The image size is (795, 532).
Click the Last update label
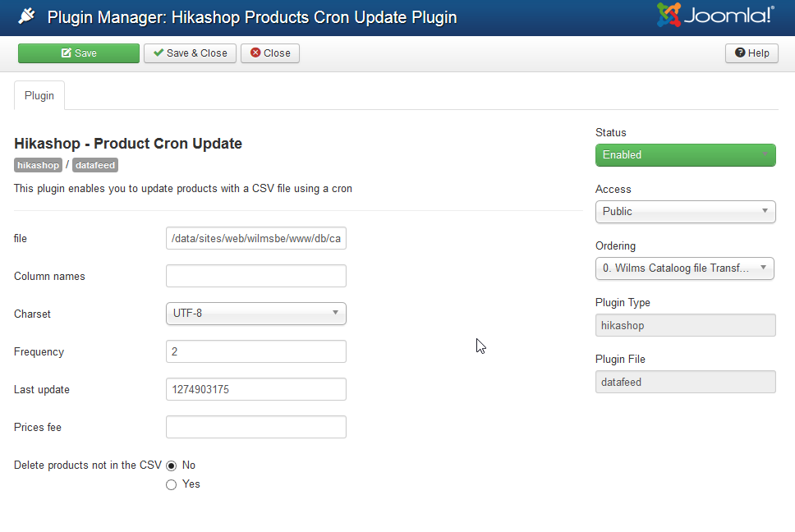pos(42,390)
